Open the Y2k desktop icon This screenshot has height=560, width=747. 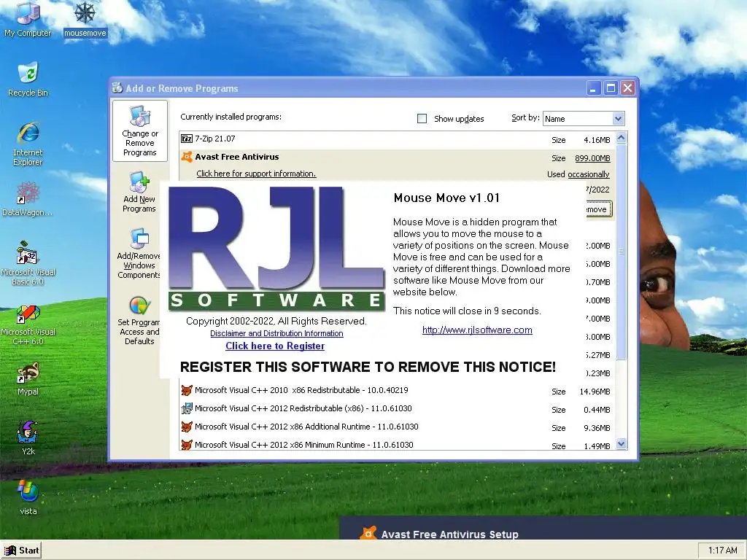pos(28,438)
